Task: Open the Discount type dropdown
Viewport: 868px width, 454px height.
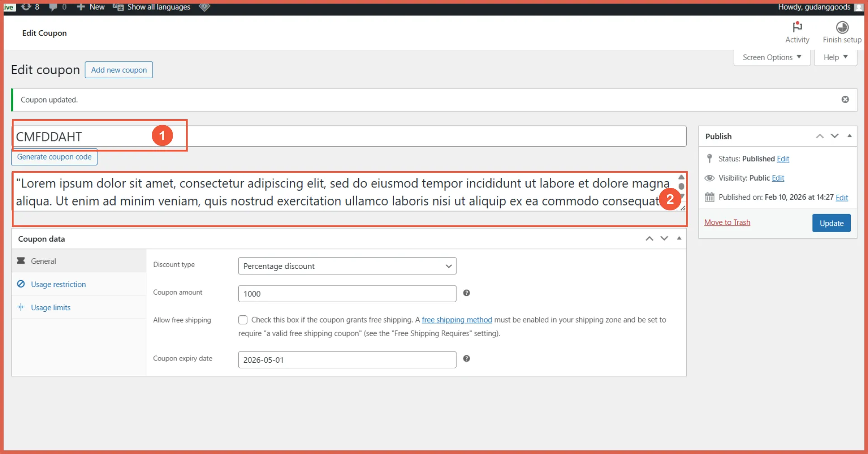Action: tap(347, 266)
